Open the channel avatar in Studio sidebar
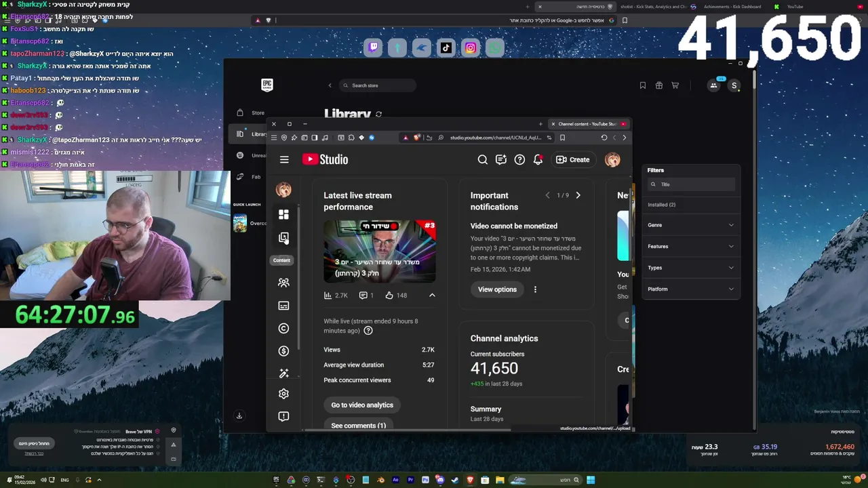This screenshot has height=488, width=868. pyautogui.click(x=283, y=190)
